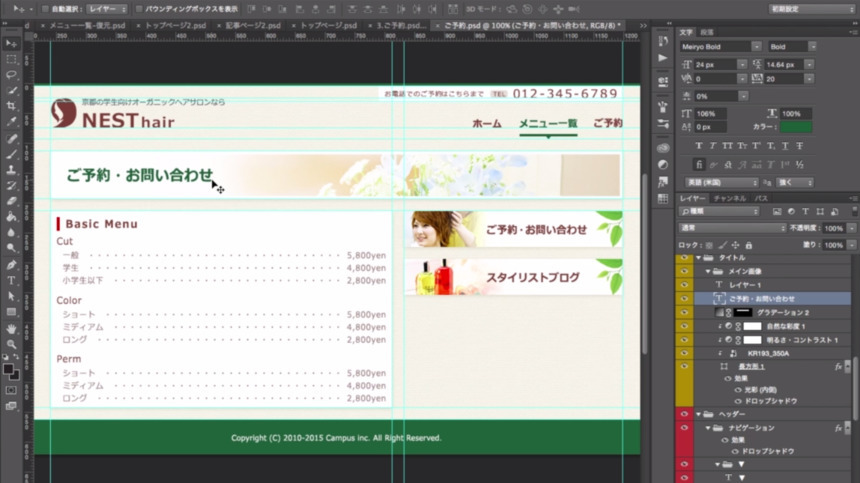Open the Bold font style dropdown

[x=812, y=47]
